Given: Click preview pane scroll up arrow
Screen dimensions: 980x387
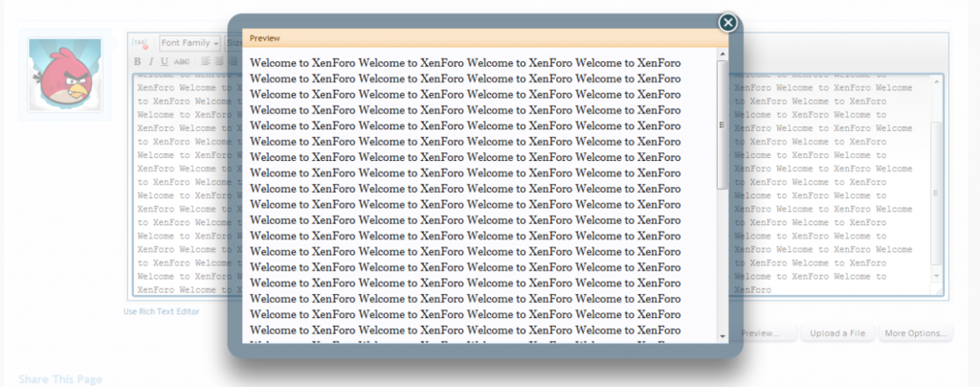Looking at the screenshot, I should [723, 56].
